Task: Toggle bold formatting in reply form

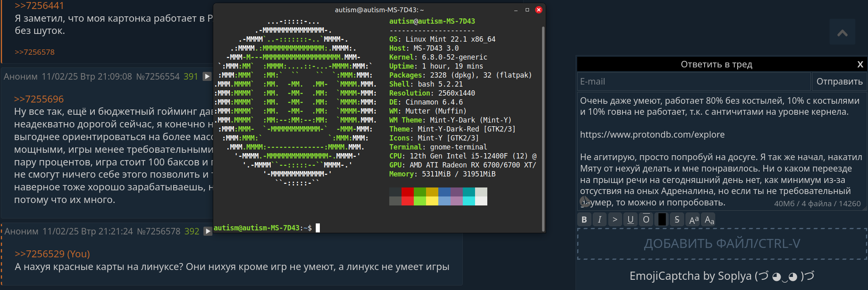Action: pos(584,219)
